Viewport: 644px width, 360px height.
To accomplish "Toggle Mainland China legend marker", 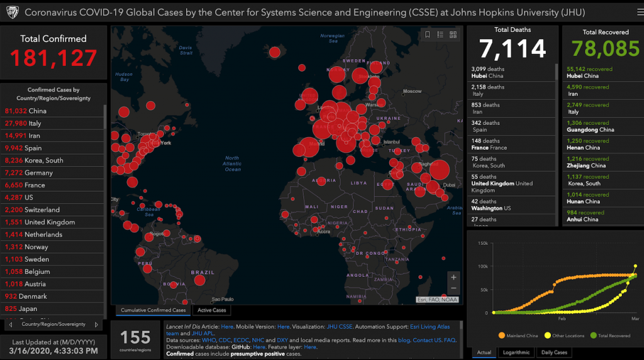I will click(501, 335).
